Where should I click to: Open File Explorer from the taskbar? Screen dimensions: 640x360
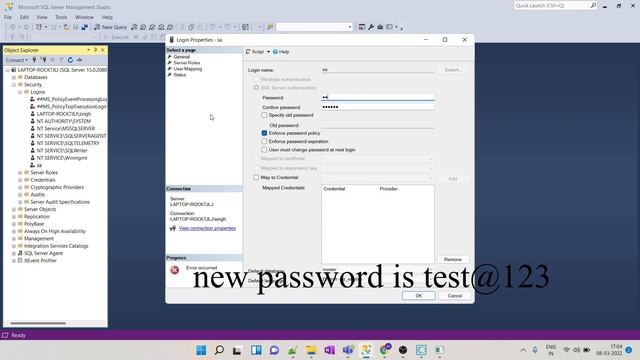[x=311, y=350]
